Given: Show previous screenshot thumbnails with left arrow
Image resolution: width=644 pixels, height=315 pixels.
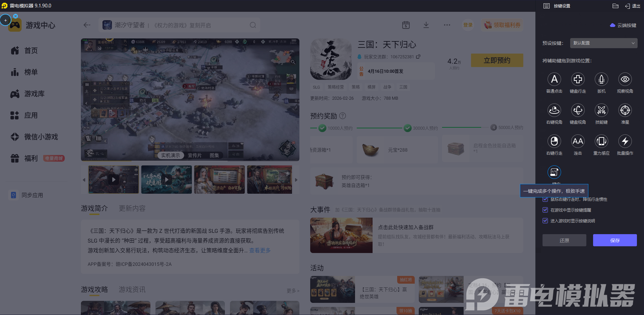Looking at the screenshot, I should pyautogui.click(x=84, y=180).
